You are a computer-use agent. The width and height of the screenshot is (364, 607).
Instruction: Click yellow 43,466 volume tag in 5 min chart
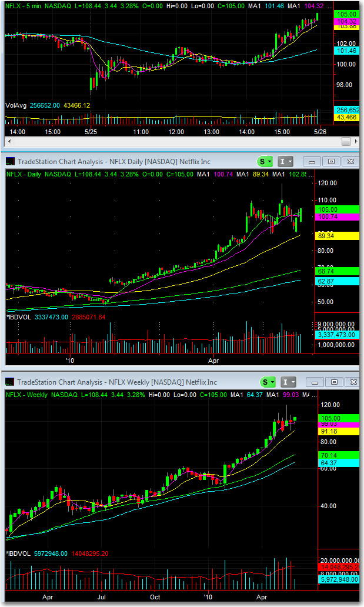pos(347,117)
